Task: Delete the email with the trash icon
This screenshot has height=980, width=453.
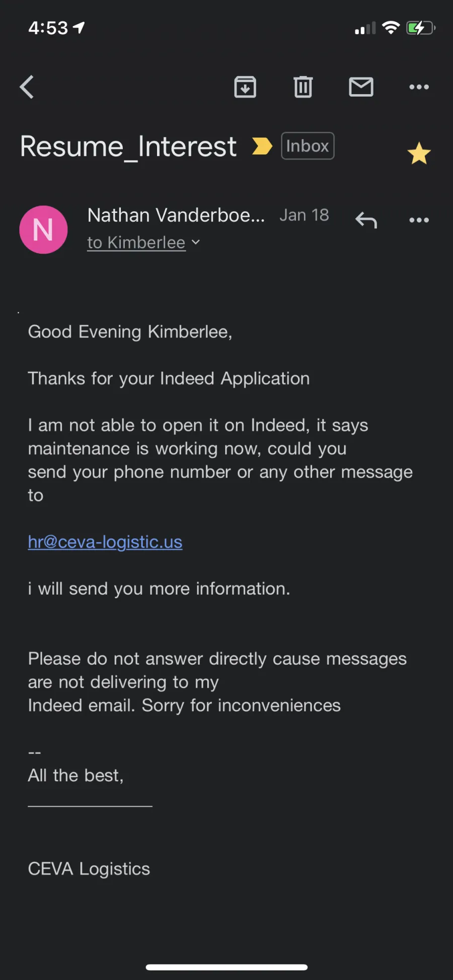Action: click(303, 87)
